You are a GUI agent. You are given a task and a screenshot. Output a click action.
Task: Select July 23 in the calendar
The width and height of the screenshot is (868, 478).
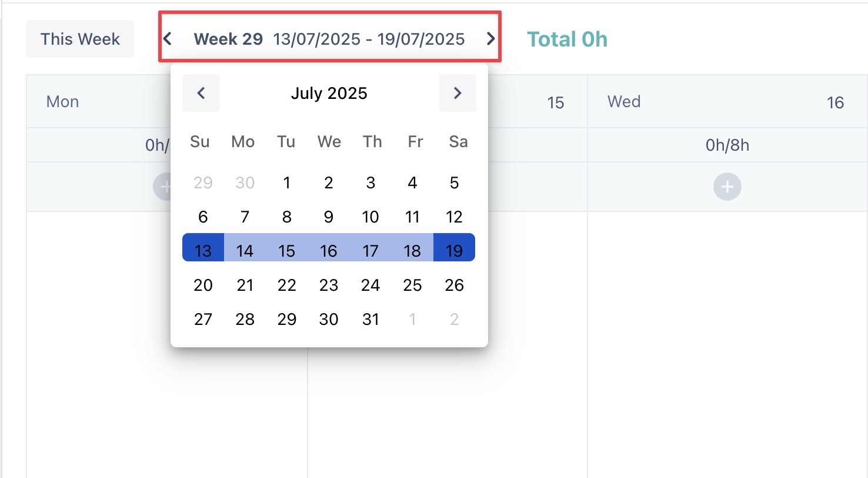click(328, 286)
